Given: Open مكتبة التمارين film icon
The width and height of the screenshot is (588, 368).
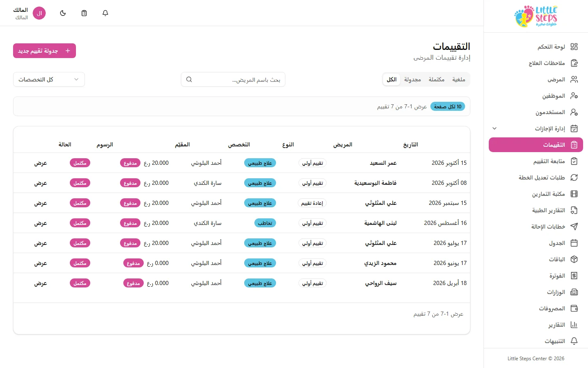Looking at the screenshot, I should tap(574, 194).
